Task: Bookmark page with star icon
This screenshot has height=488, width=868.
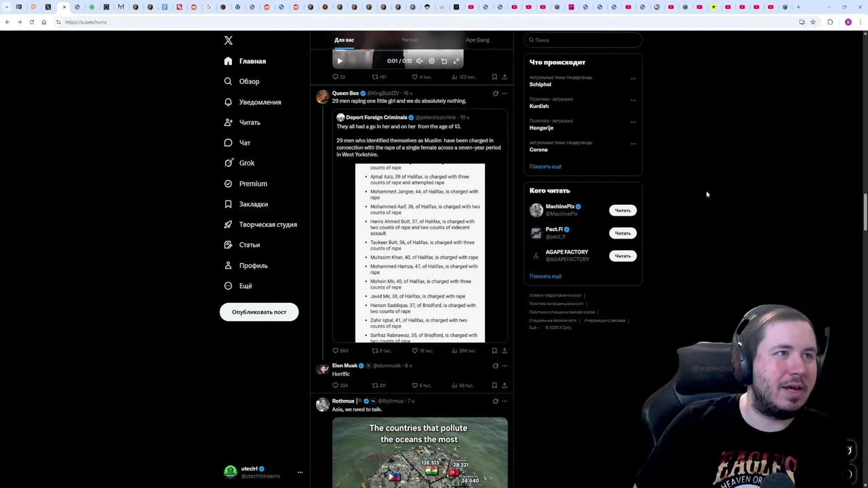Action: tap(813, 22)
